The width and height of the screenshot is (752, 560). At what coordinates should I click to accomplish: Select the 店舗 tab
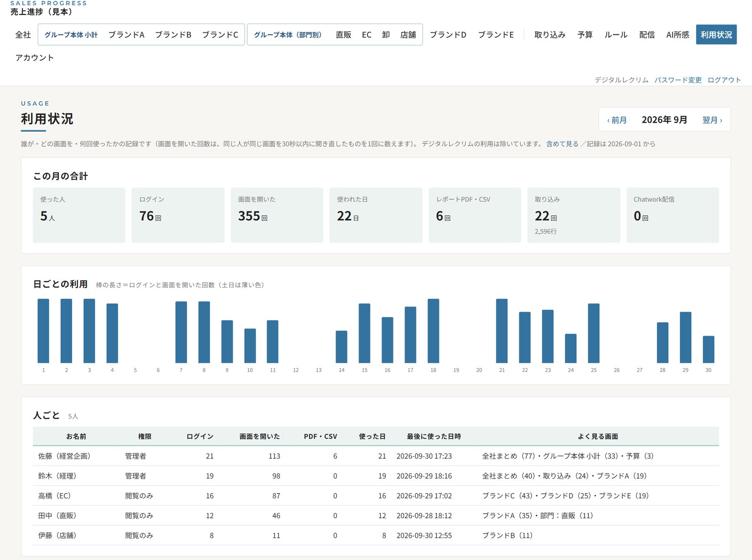click(408, 34)
